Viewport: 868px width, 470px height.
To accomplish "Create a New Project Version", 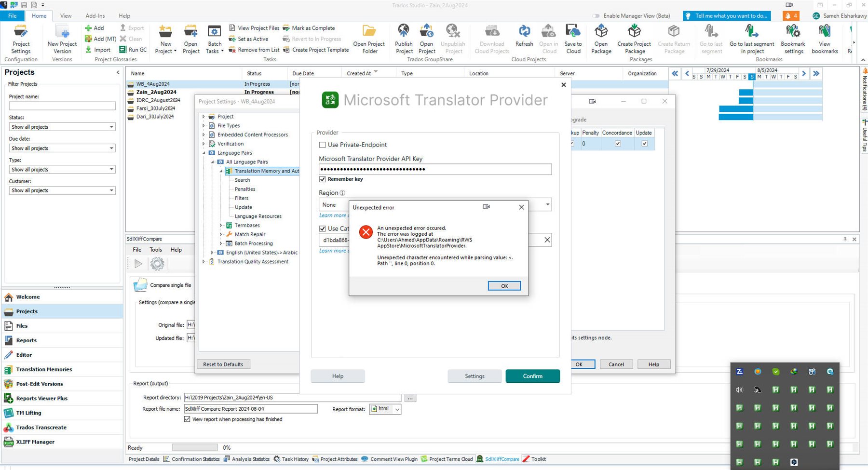I will point(62,40).
